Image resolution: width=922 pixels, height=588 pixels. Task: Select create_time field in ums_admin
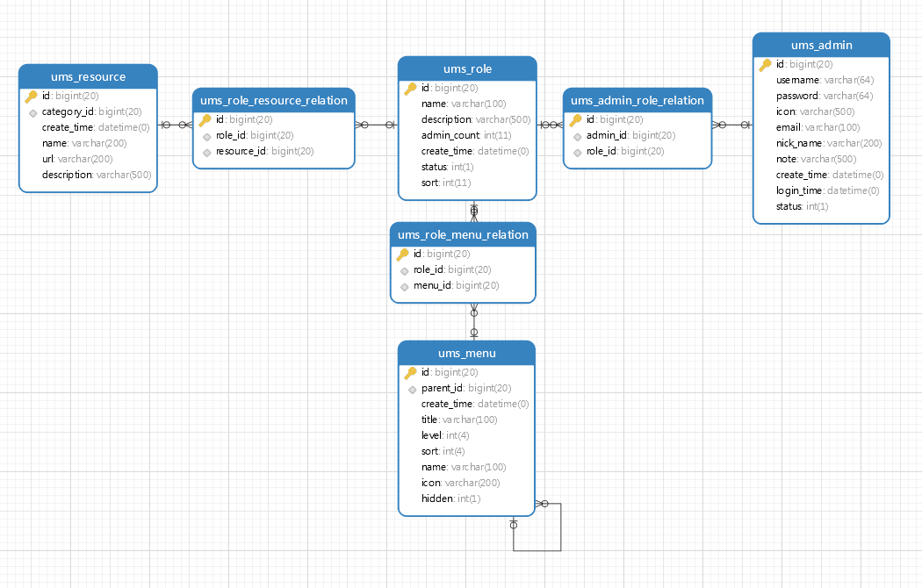click(x=830, y=175)
